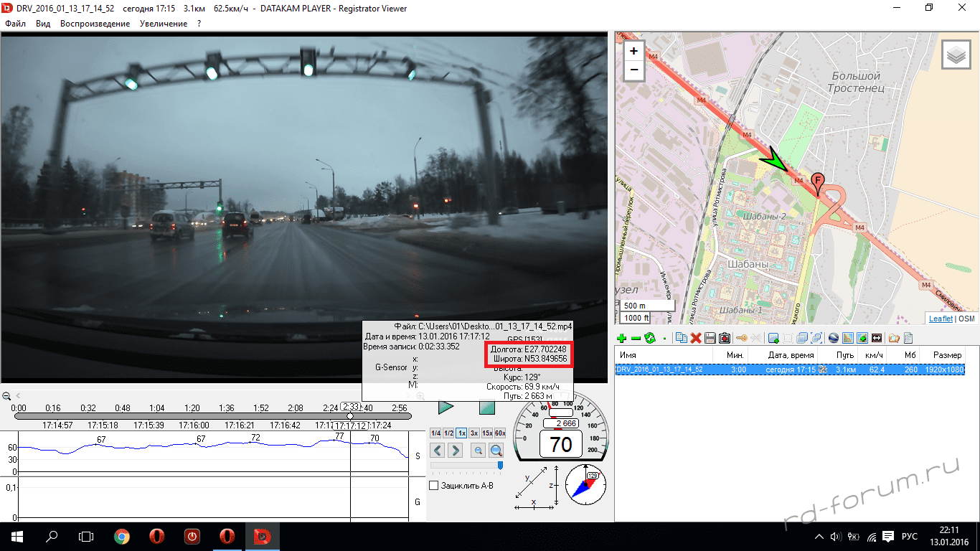Click the F finish marker on map
The image size is (980, 551).
[x=817, y=183]
